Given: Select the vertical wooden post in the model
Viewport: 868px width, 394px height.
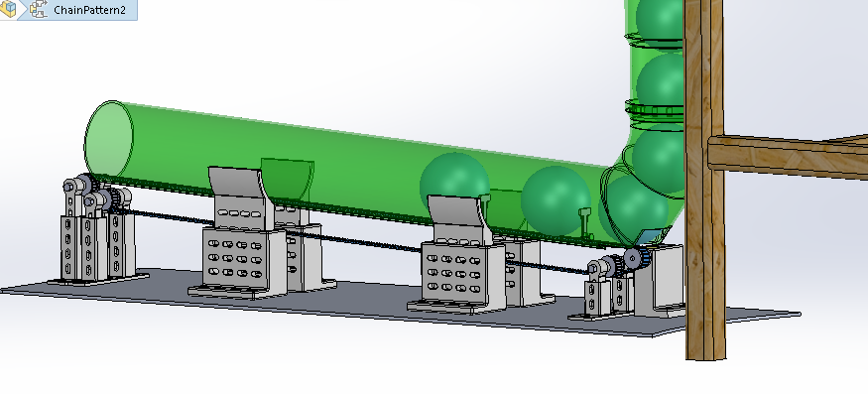Looking at the screenshot, I should point(704,180).
